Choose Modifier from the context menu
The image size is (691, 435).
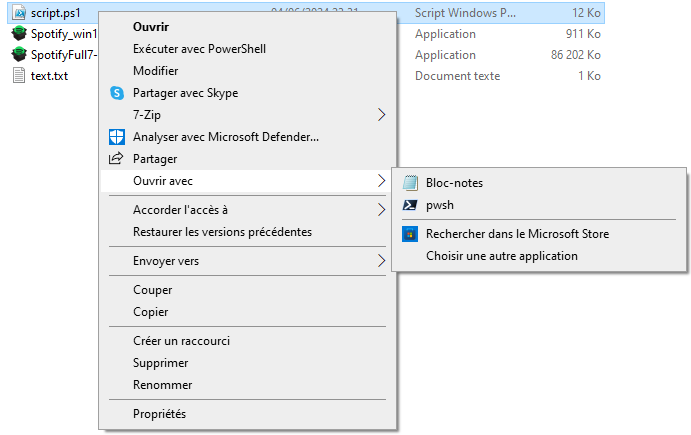[155, 71]
